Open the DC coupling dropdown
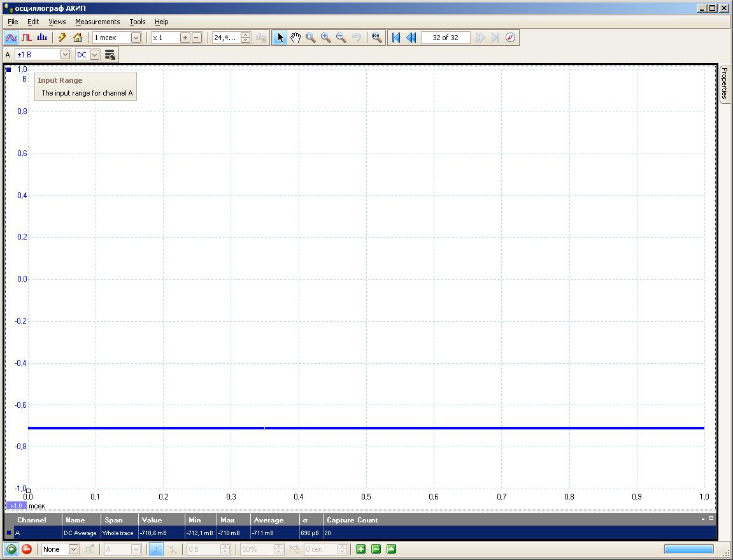Image resolution: width=733 pixels, height=560 pixels. [94, 55]
